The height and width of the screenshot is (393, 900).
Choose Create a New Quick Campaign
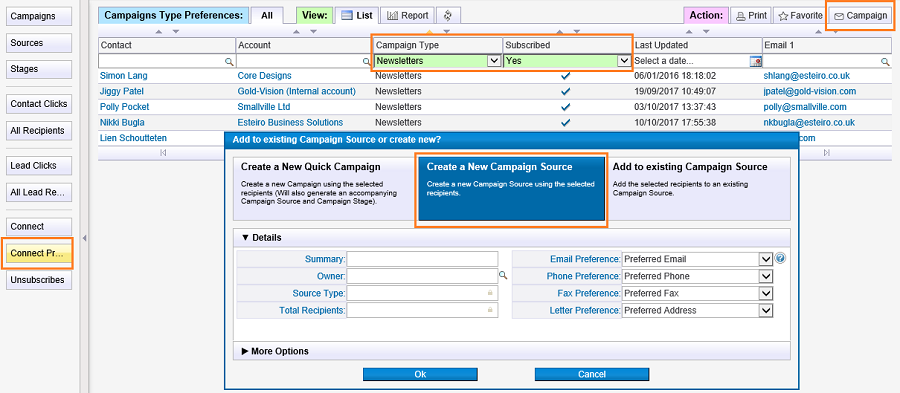[325, 189]
